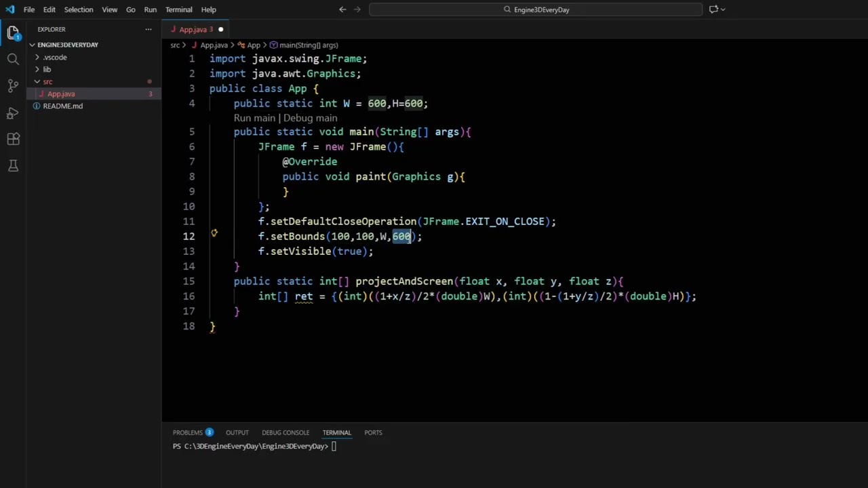Open the Explorer view in activity bar
The width and height of the screenshot is (868, 488).
(13, 32)
